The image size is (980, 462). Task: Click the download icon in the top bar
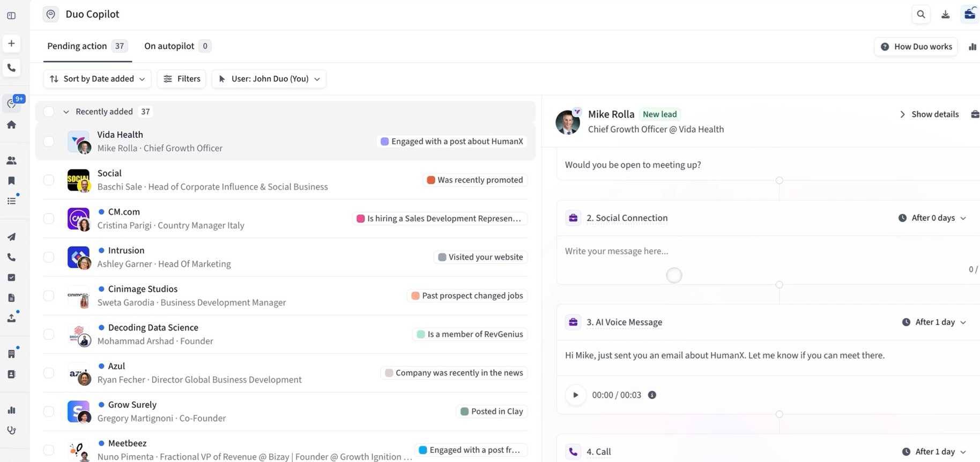946,14
